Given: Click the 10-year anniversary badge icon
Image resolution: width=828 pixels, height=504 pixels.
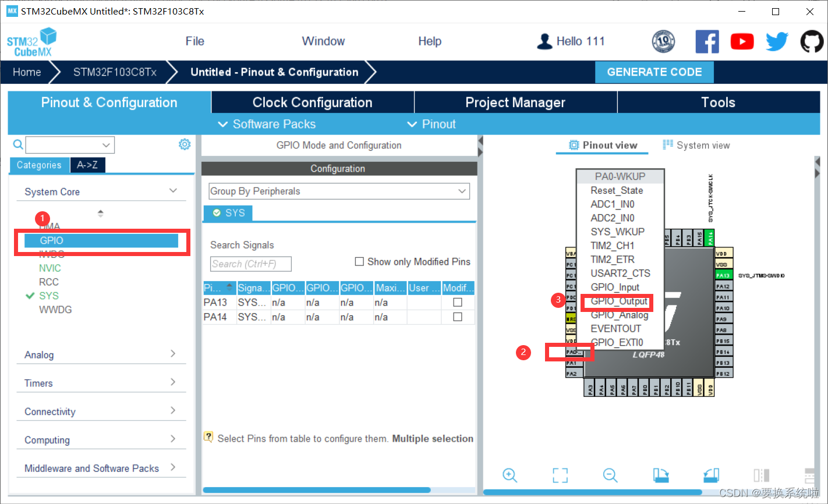Looking at the screenshot, I should coord(663,42).
